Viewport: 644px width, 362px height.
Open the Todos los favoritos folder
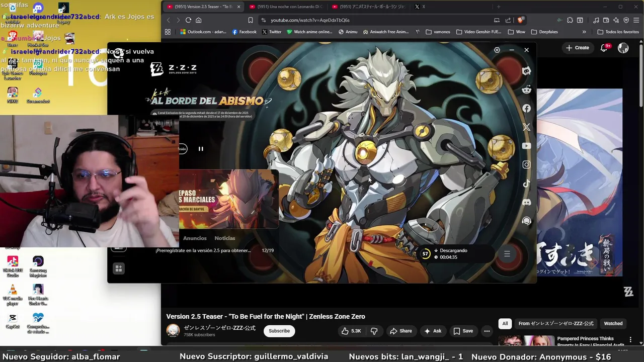618,32
